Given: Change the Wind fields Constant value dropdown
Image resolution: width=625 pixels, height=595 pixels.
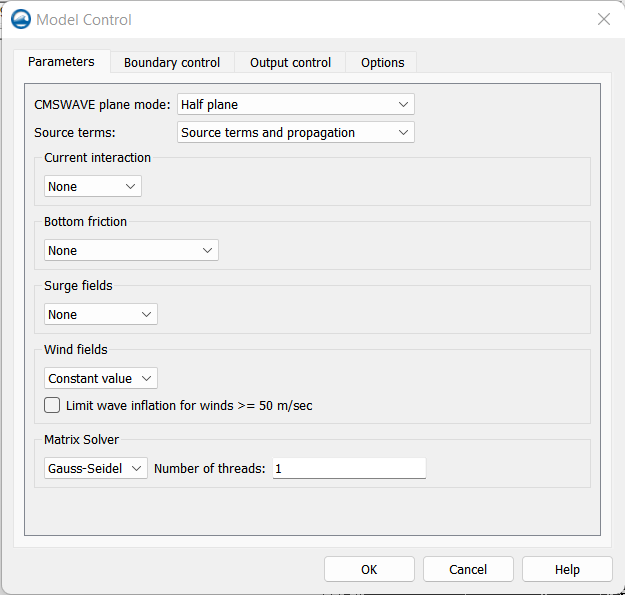Looking at the screenshot, I should (x=100, y=378).
